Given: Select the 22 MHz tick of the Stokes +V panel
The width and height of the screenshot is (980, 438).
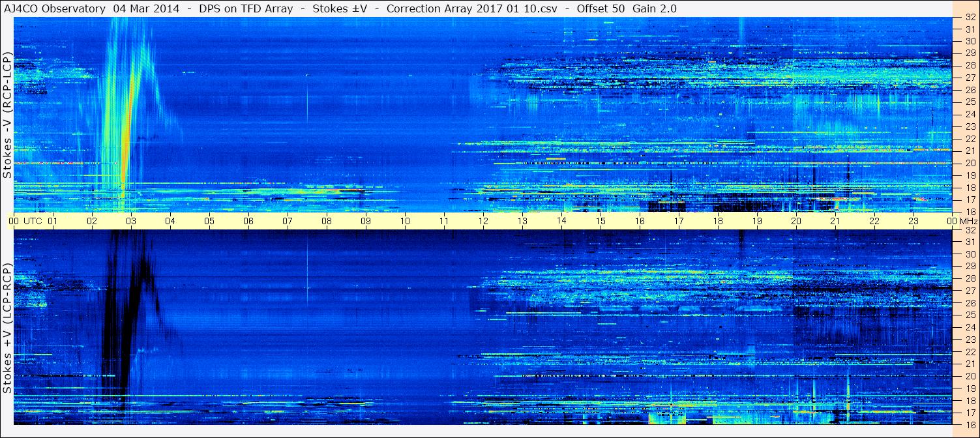Looking at the screenshot, I should 970,352.
